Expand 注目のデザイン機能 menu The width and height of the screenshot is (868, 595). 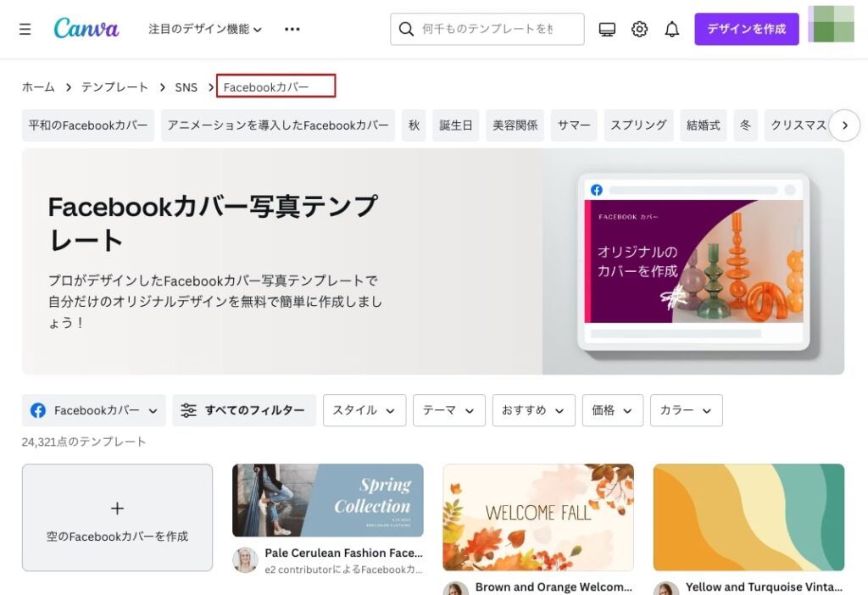point(205,29)
